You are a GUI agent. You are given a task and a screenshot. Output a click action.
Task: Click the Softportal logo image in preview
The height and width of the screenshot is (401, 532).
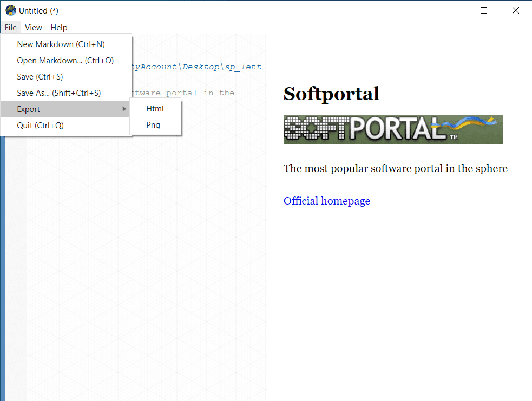pos(393,129)
